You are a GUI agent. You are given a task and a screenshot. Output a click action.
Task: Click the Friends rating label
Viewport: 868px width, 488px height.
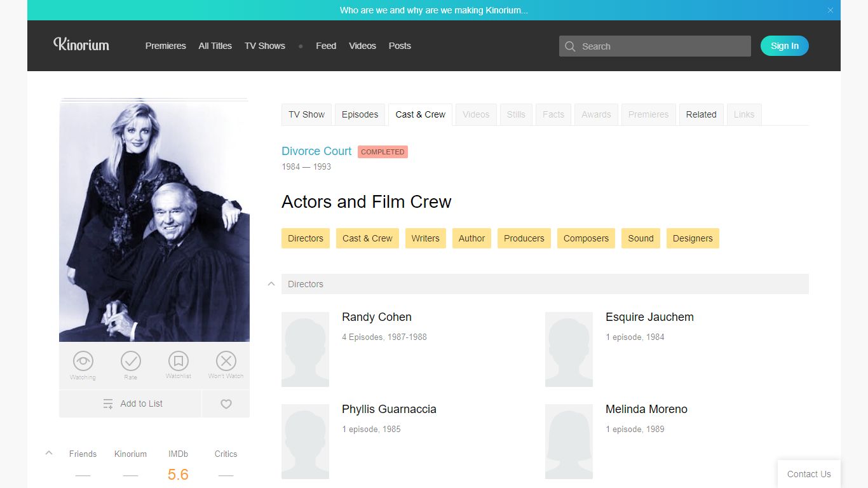(83, 454)
